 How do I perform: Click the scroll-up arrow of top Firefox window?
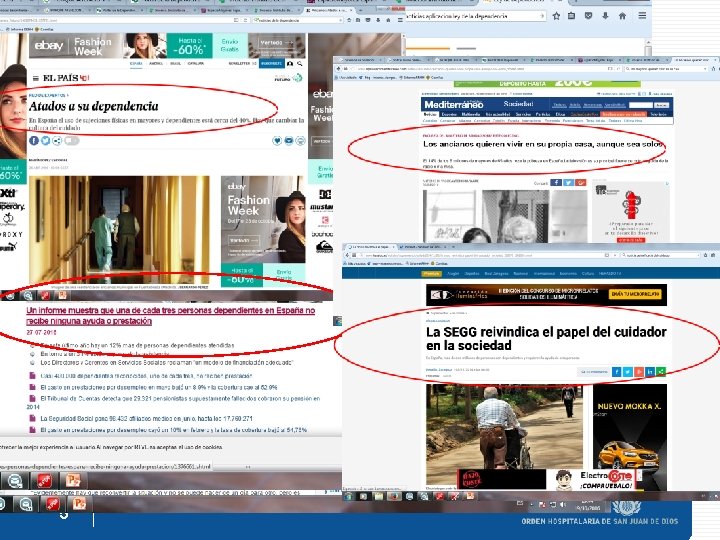coord(648,44)
